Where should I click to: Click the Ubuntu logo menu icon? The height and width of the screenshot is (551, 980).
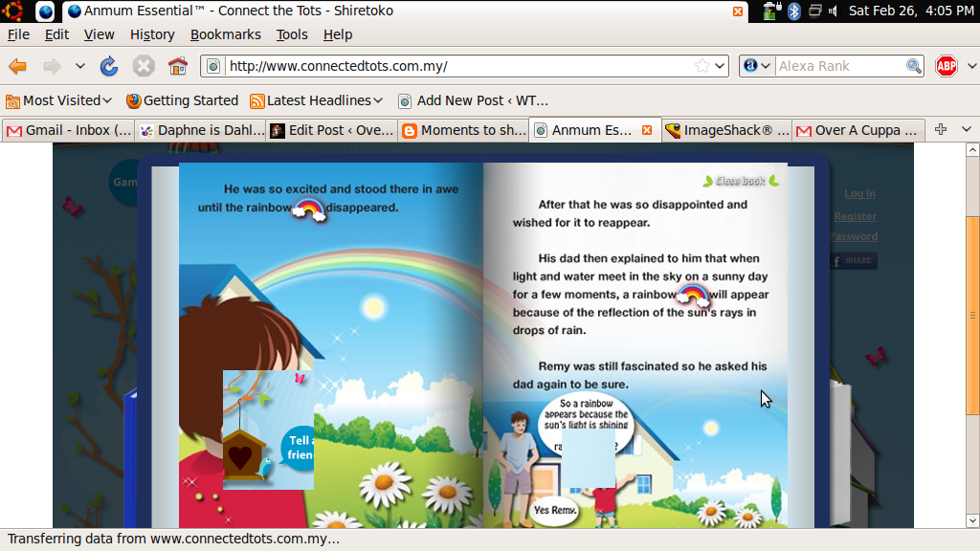(13, 11)
